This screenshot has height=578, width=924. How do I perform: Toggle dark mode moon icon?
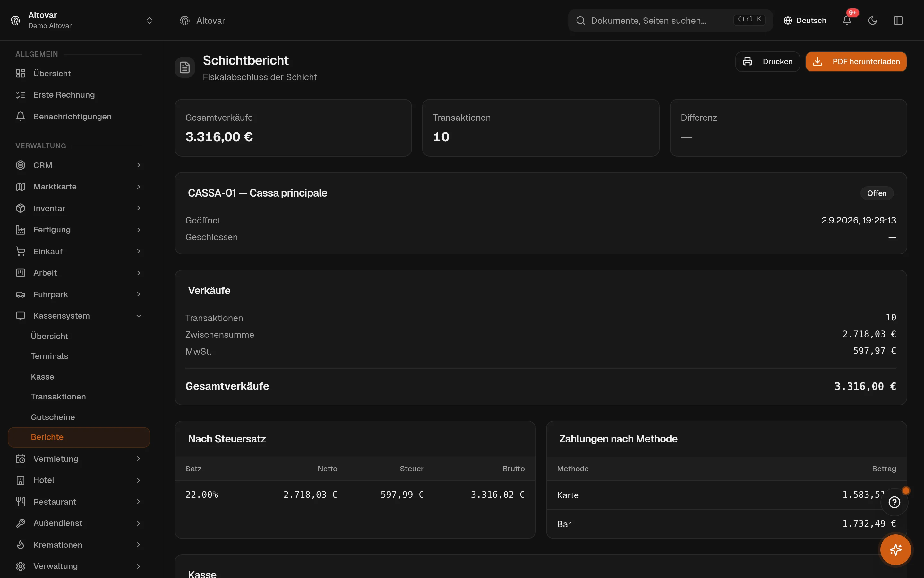(872, 21)
